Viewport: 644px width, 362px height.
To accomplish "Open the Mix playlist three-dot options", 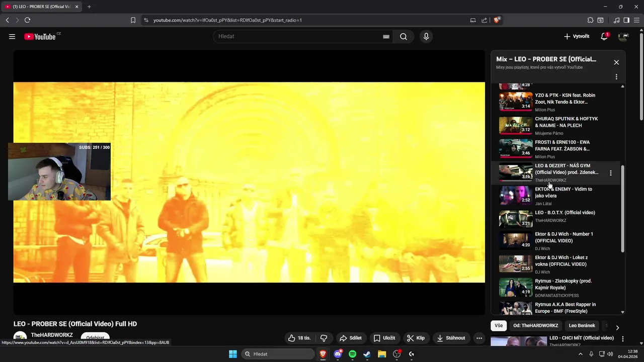I will 616,77.
